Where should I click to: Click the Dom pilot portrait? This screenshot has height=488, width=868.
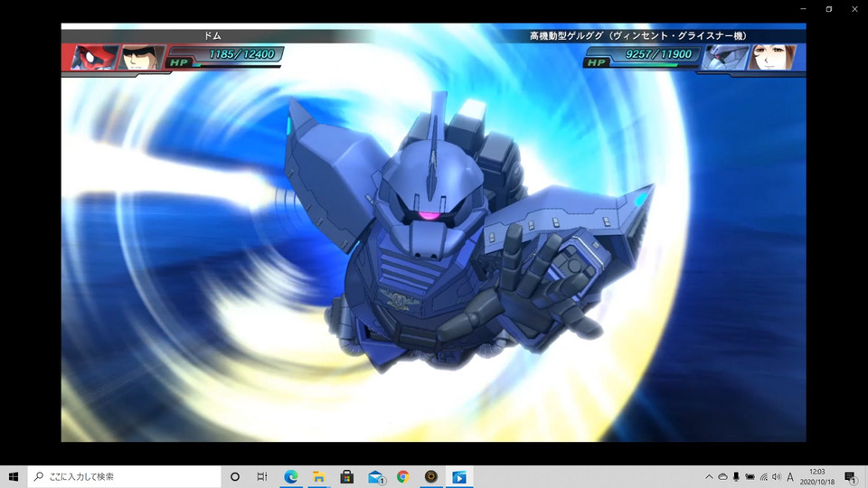[x=142, y=58]
